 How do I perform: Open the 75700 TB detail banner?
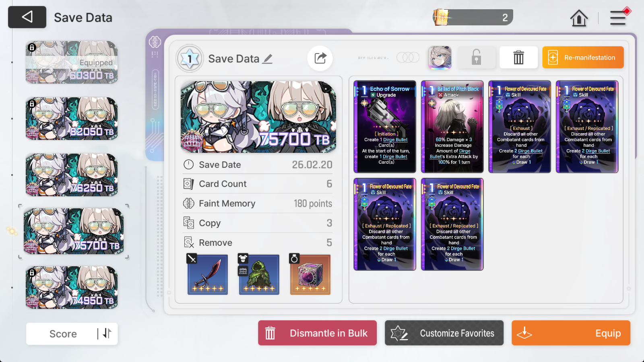(258, 117)
